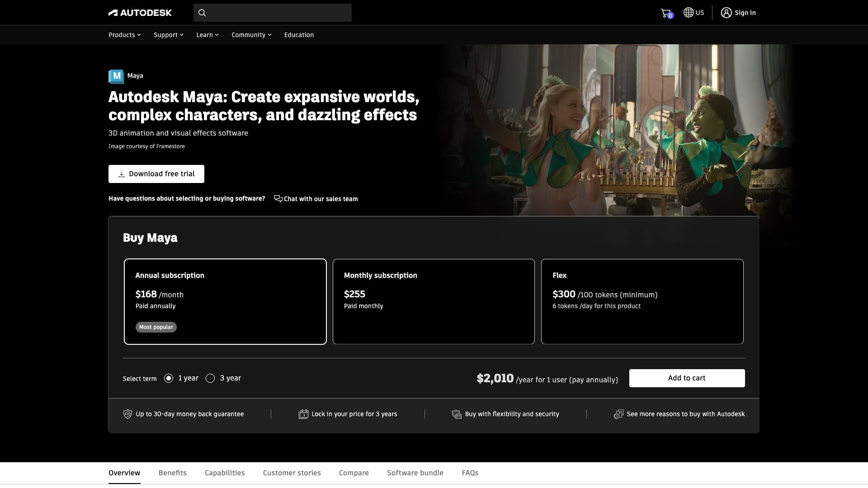Click the money back guarantee shield icon
Image resolution: width=868 pixels, height=488 pixels.
coord(127,414)
